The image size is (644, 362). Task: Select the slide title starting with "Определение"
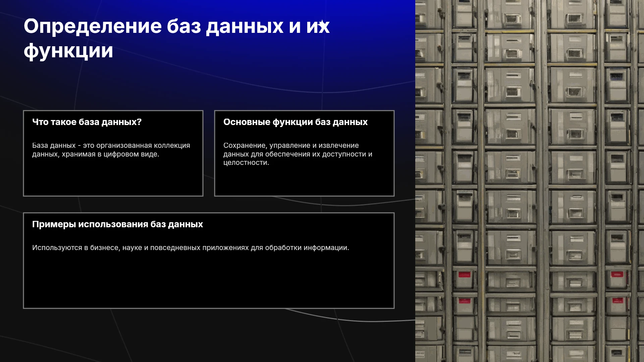click(x=177, y=38)
